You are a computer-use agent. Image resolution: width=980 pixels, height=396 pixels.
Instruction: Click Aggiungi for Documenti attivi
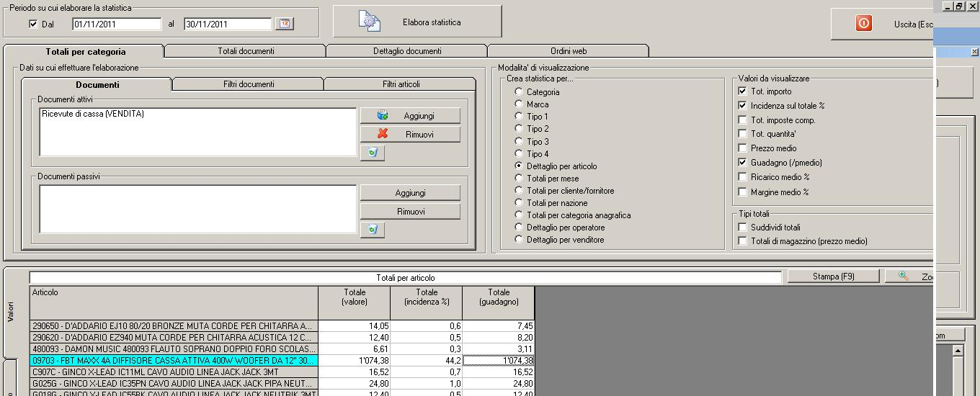(x=409, y=115)
